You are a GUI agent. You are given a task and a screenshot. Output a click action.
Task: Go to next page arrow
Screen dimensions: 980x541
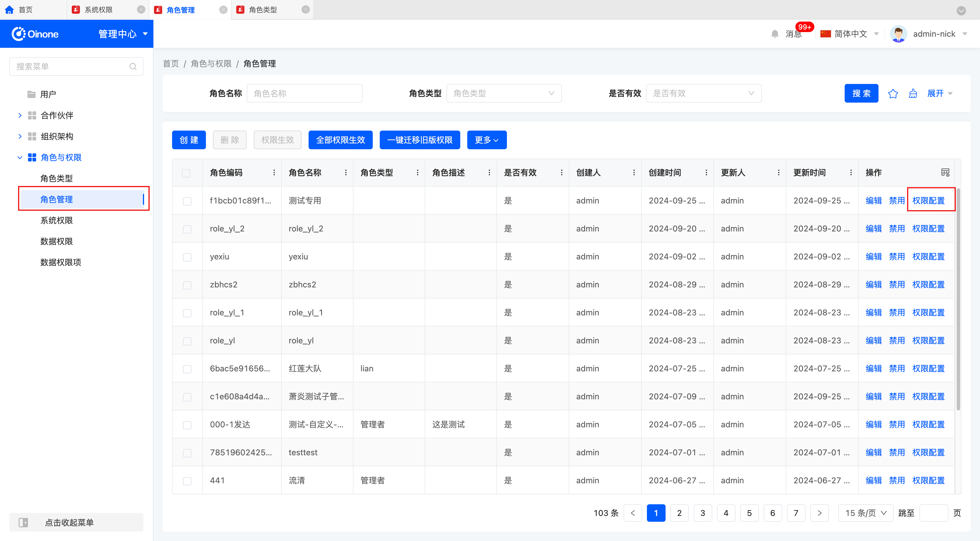pyautogui.click(x=819, y=513)
